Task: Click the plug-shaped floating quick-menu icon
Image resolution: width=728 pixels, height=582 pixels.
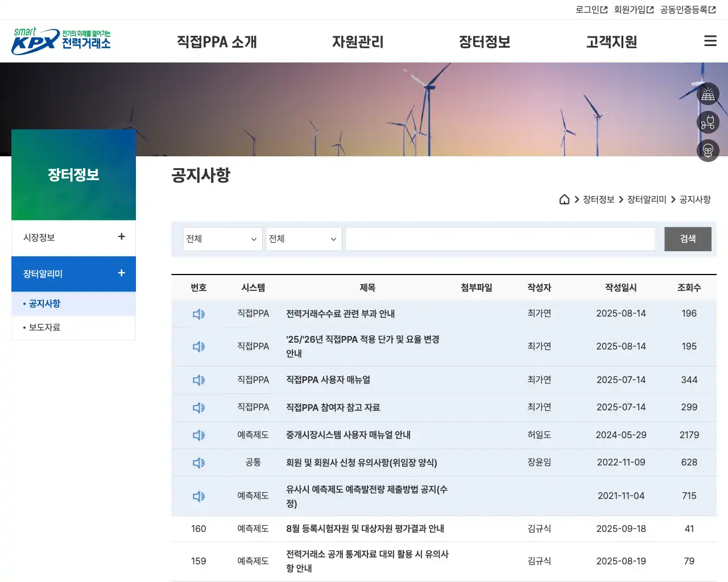Action: [708, 122]
